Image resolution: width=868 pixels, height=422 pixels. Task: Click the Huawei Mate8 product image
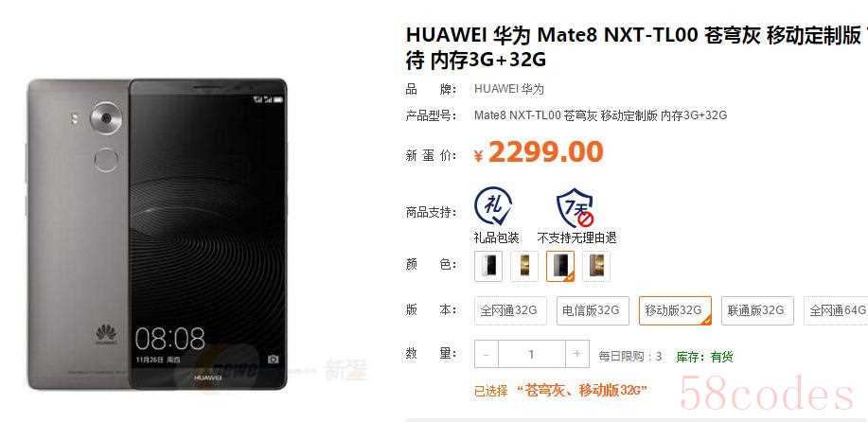point(158,235)
